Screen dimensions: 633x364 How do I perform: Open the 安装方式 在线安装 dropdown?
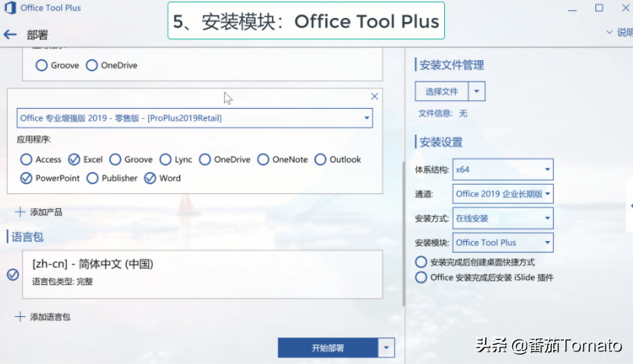[x=503, y=218]
